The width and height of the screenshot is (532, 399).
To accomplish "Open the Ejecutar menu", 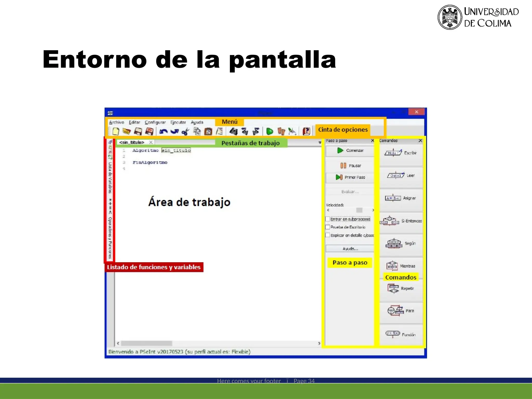I will pos(178,122).
